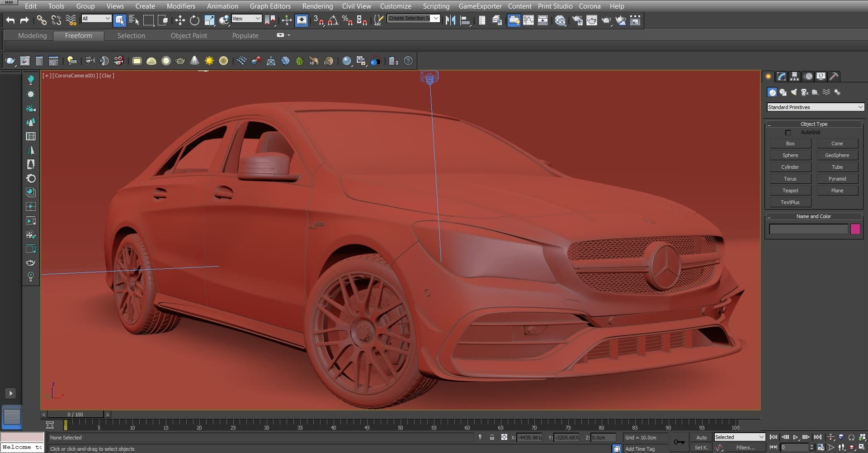Toggle Selection Lock padlock
Image resolution: width=868 pixels, height=453 pixels.
(492, 437)
